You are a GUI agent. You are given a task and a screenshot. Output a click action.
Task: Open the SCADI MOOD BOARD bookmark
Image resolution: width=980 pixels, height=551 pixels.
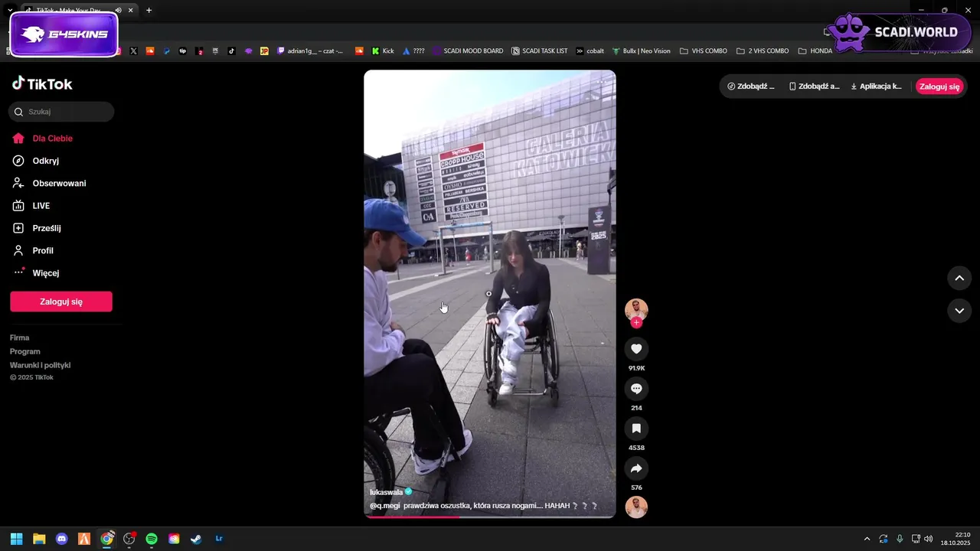point(468,51)
